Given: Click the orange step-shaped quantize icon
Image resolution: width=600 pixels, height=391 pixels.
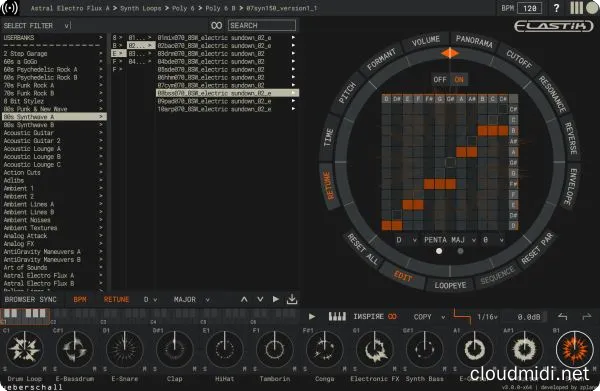Looking at the screenshot, I should (x=462, y=317).
